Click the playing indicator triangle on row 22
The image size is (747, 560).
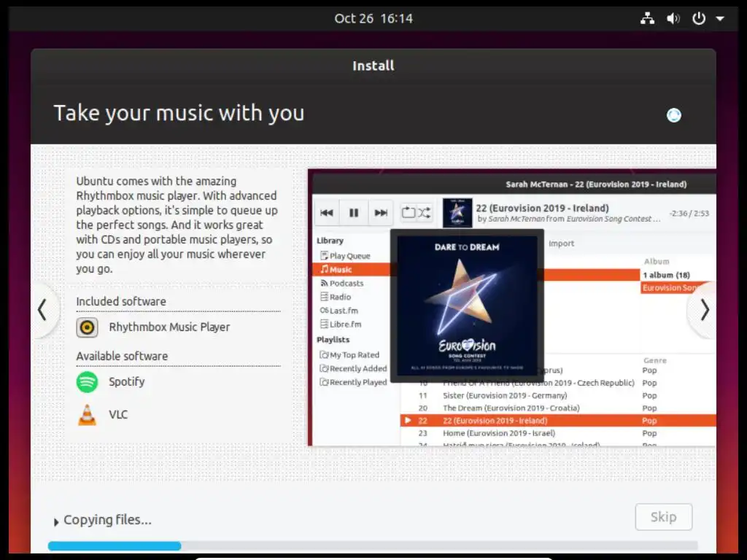(x=408, y=421)
